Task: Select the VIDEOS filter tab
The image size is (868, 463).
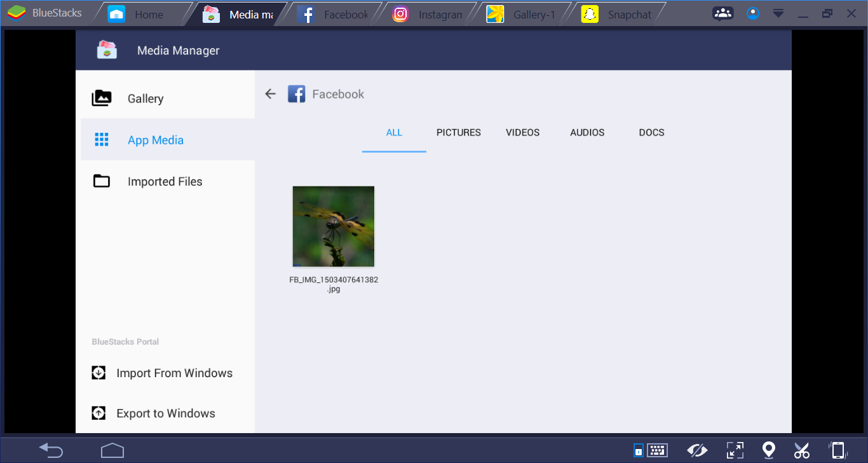Action: (x=523, y=133)
